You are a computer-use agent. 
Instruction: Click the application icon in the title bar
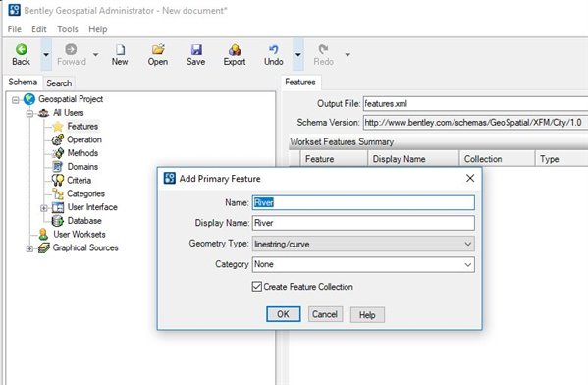(15, 10)
